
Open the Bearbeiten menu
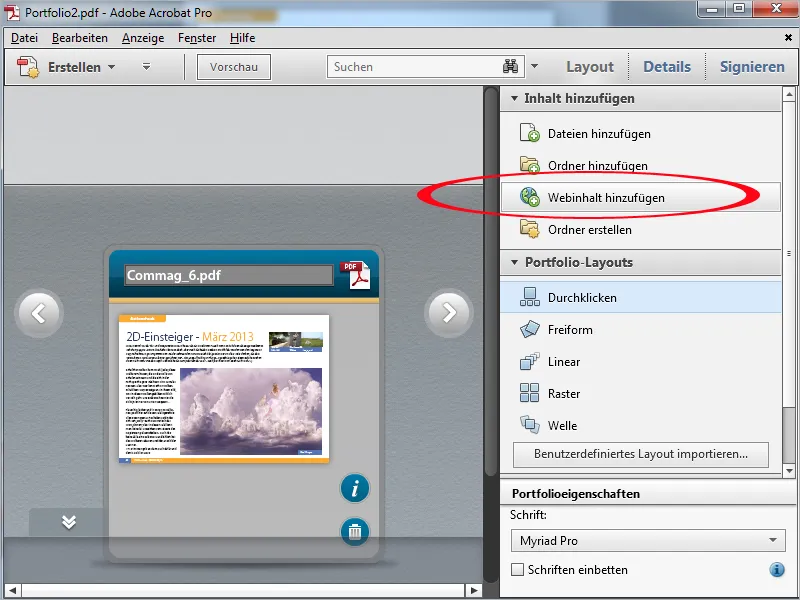80,38
